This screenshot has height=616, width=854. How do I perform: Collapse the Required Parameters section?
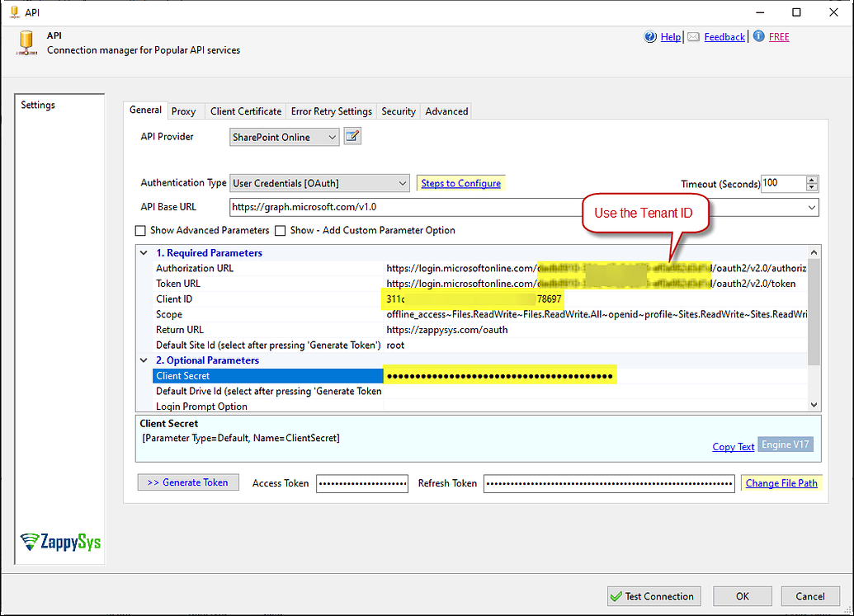pyautogui.click(x=144, y=252)
